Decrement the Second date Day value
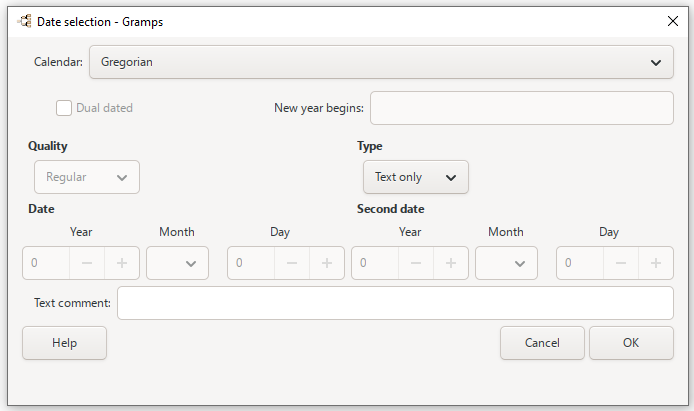 tap(620, 263)
